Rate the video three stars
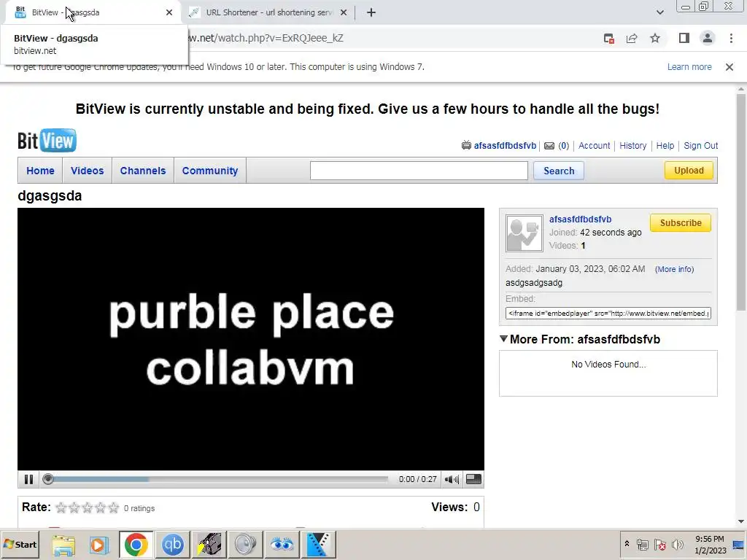 (88, 507)
